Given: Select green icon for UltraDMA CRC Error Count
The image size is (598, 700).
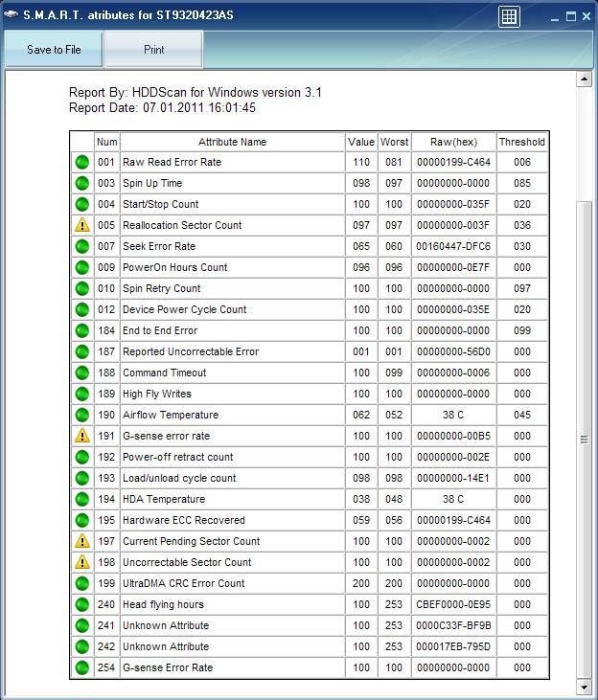Looking at the screenshot, I should pos(82,584).
